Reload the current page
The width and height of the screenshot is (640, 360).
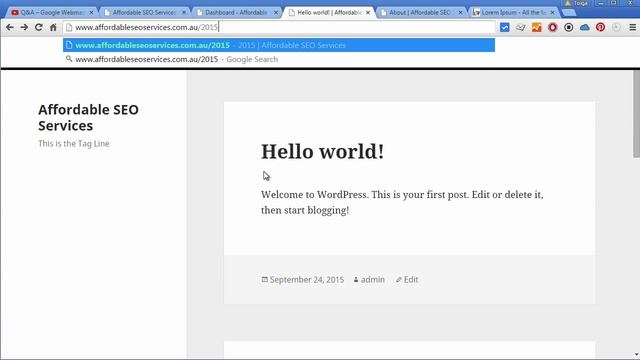[x=39, y=27]
